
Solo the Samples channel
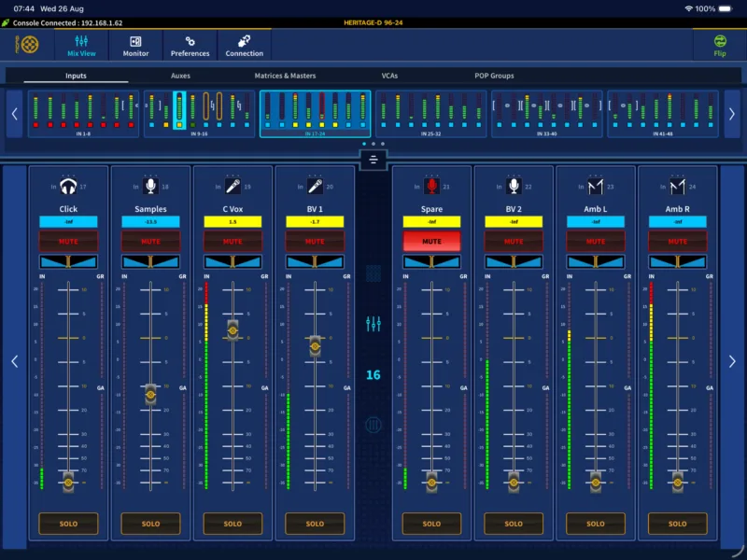click(x=150, y=524)
